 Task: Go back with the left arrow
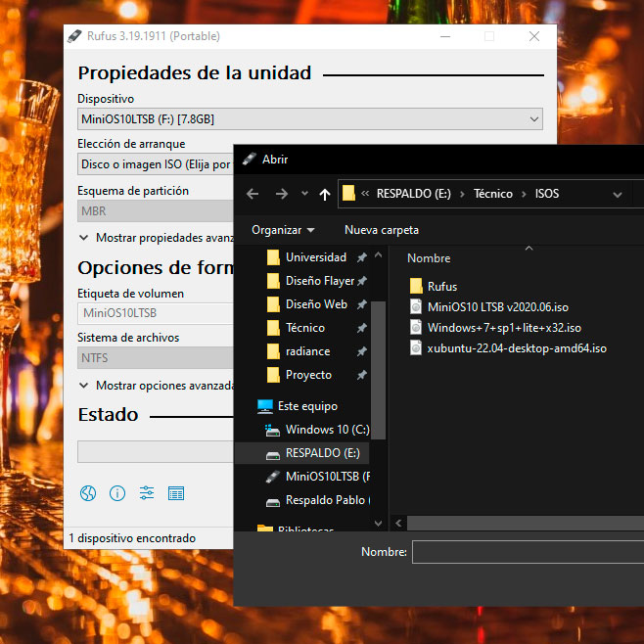point(253,194)
